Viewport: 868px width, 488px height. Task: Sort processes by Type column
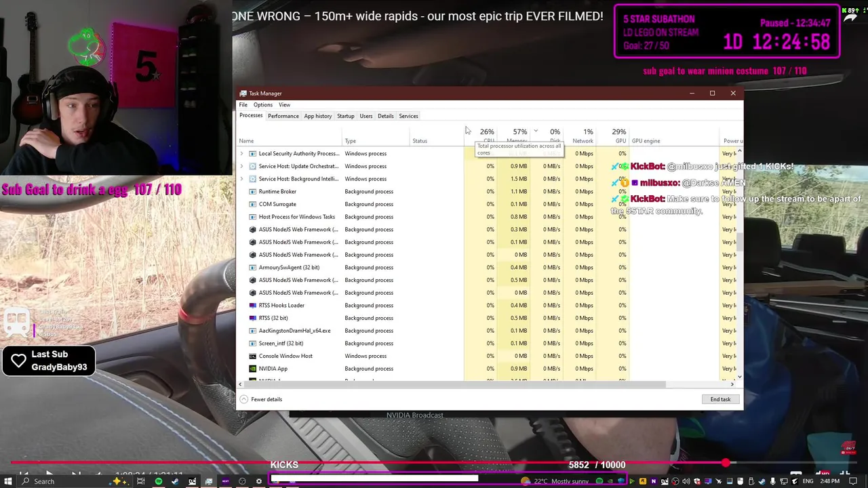(376, 136)
